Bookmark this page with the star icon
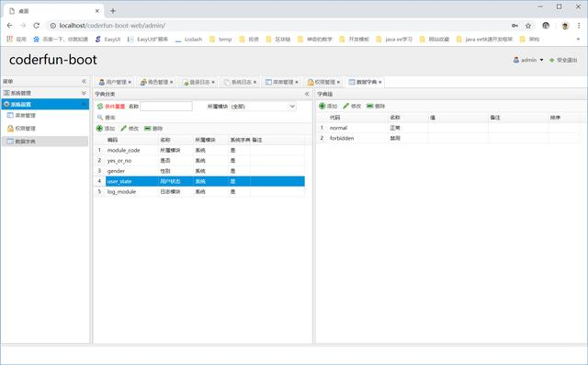 [528, 26]
